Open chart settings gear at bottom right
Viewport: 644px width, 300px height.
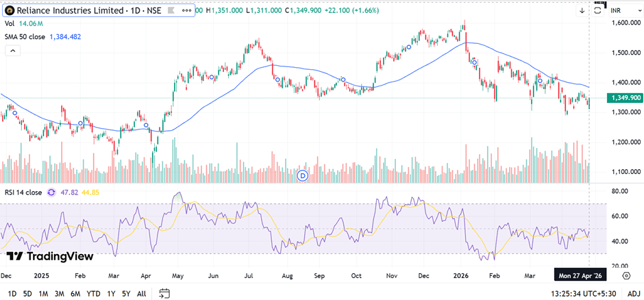point(626,275)
